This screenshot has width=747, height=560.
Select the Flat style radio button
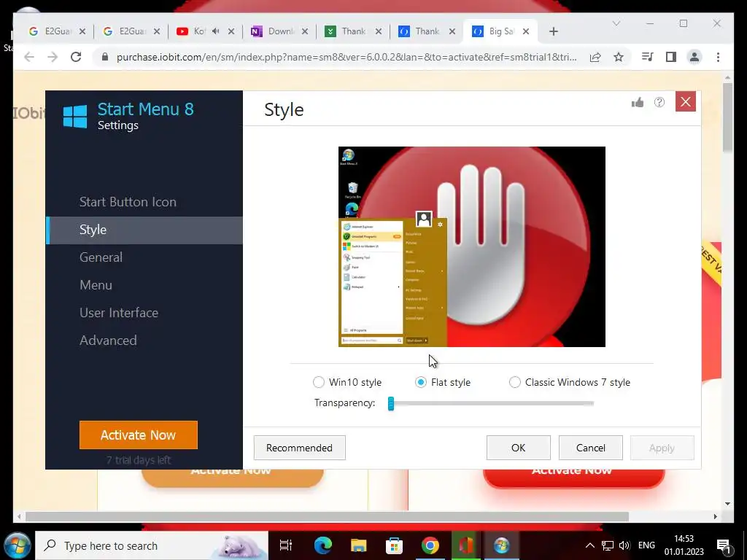click(421, 382)
